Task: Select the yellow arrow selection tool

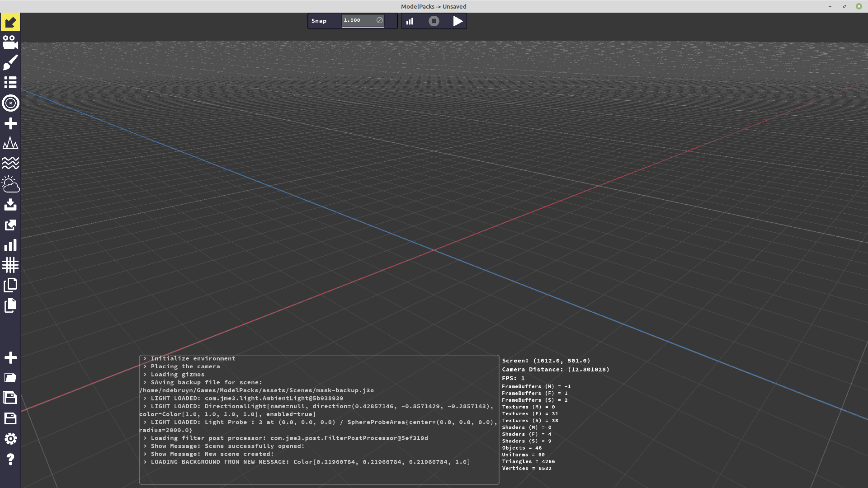Action: coord(10,22)
